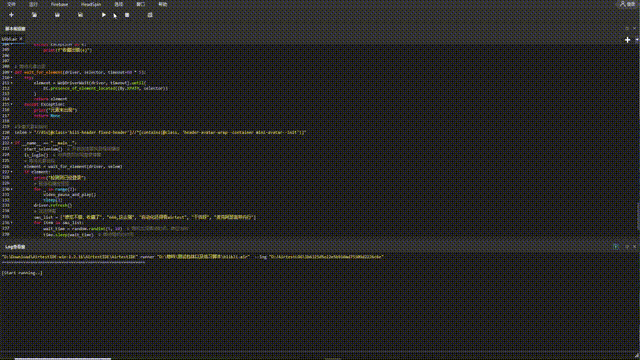Open the report viewer toolbar icon
Viewport: 640px width, 360px height.
click(150, 15)
